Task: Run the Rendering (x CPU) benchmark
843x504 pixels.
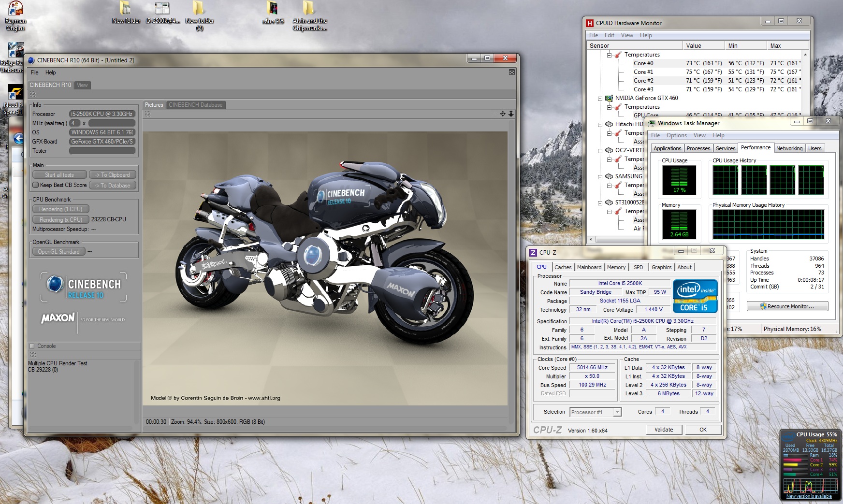Action: click(61, 219)
